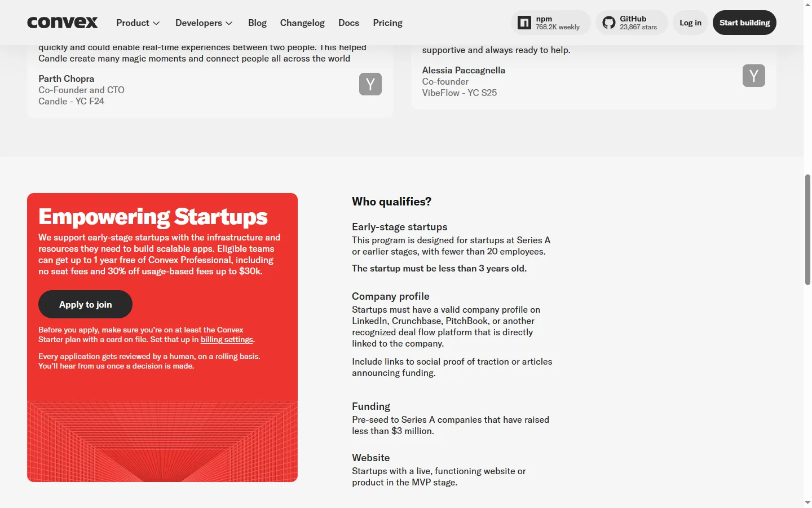
Task: Click the red grid artwork in startup card
Action: [162, 441]
